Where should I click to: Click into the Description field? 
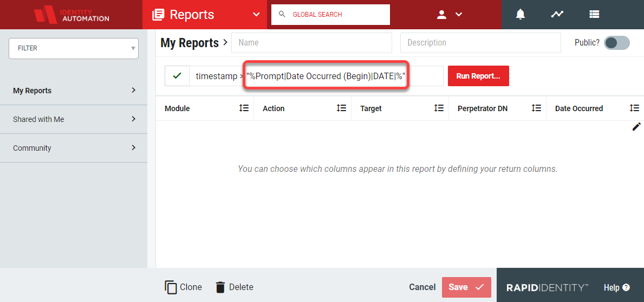[x=480, y=43]
